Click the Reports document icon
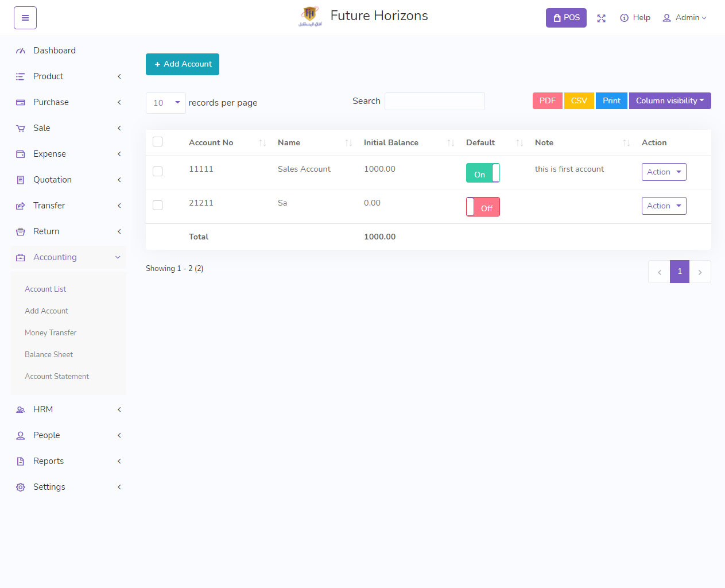725x588 pixels. (x=21, y=461)
